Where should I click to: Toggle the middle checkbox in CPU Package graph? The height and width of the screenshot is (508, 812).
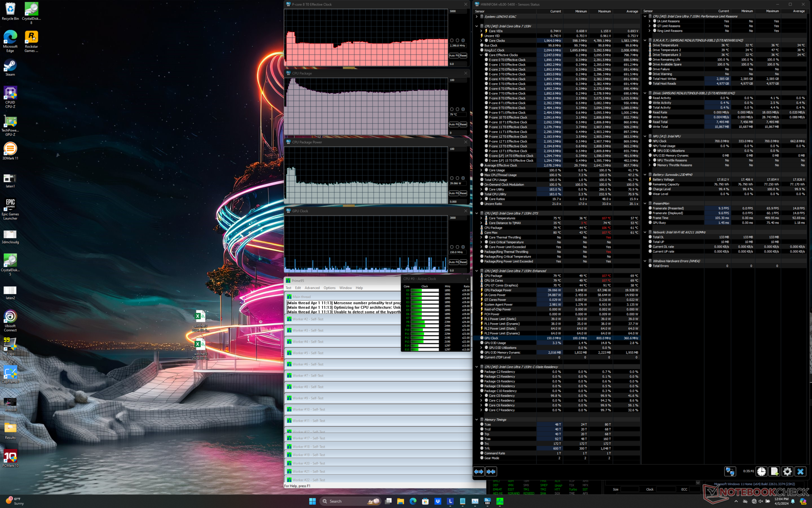(x=457, y=109)
